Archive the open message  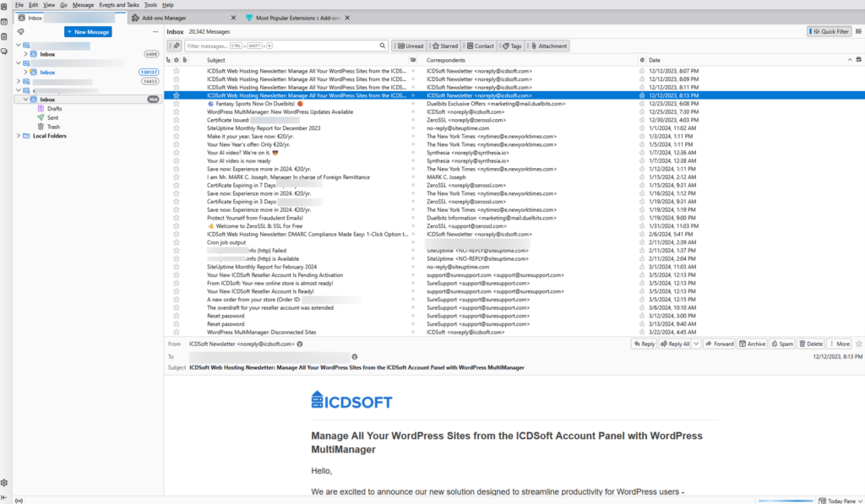point(753,344)
